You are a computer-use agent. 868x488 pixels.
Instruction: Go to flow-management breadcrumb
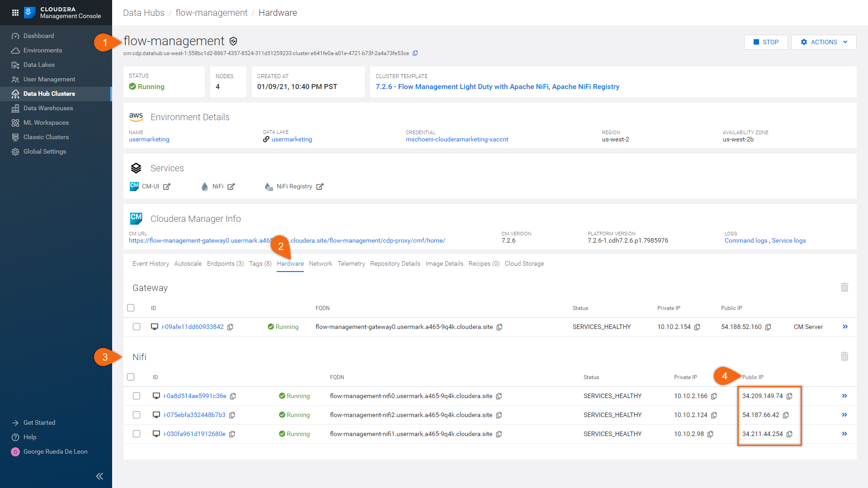tap(212, 13)
